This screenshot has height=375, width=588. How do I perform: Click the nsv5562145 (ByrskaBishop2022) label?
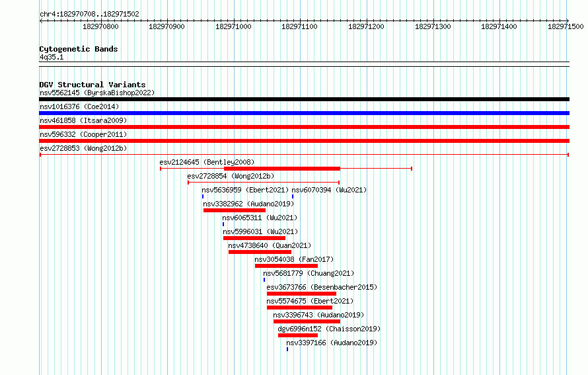tap(97, 93)
